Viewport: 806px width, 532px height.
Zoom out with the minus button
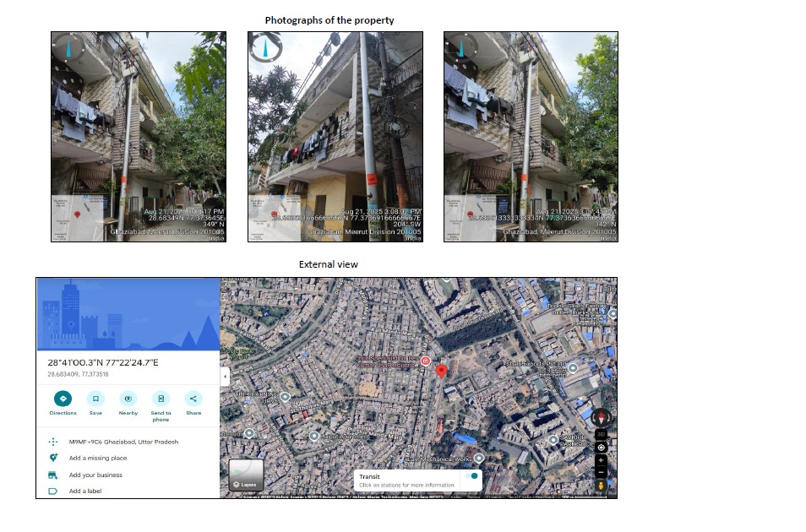point(601,472)
